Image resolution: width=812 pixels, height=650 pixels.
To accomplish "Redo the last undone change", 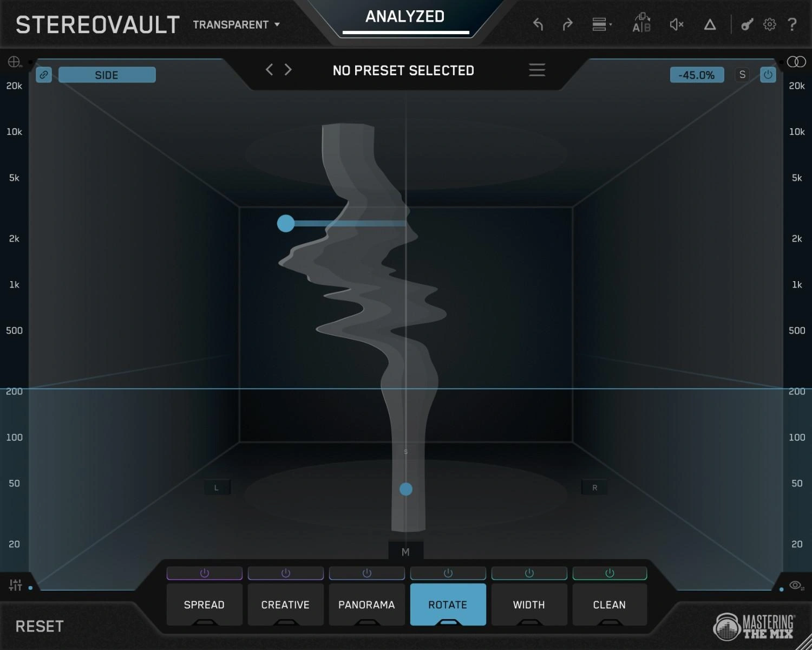I will (567, 24).
